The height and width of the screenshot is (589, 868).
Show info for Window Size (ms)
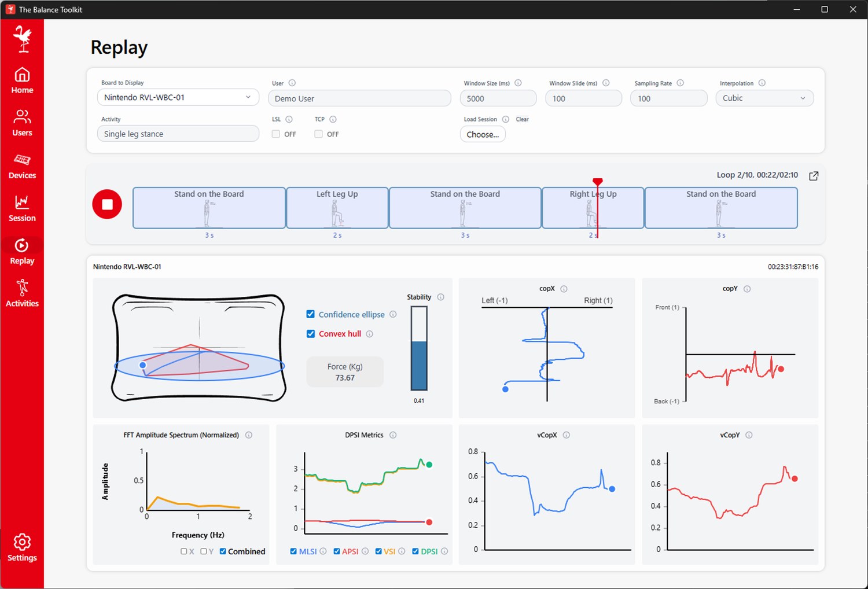coord(518,83)
